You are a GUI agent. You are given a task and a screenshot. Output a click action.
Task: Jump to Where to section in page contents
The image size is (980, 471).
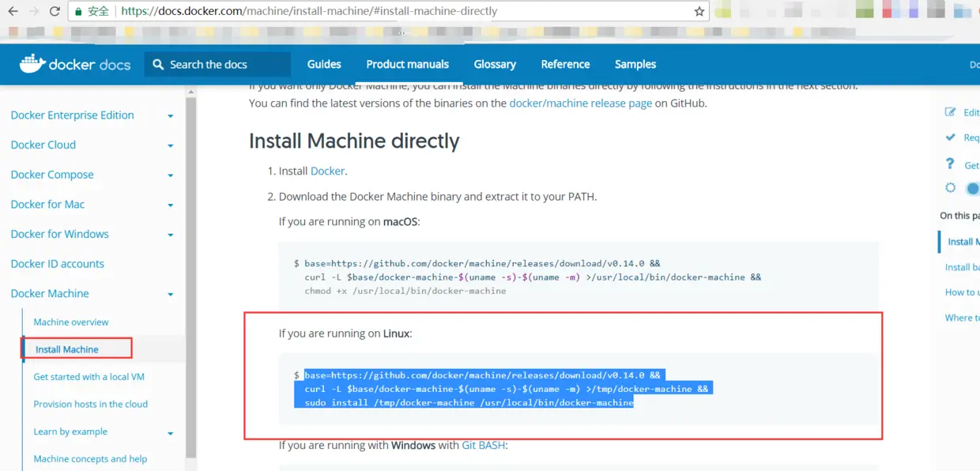(962, 317)
